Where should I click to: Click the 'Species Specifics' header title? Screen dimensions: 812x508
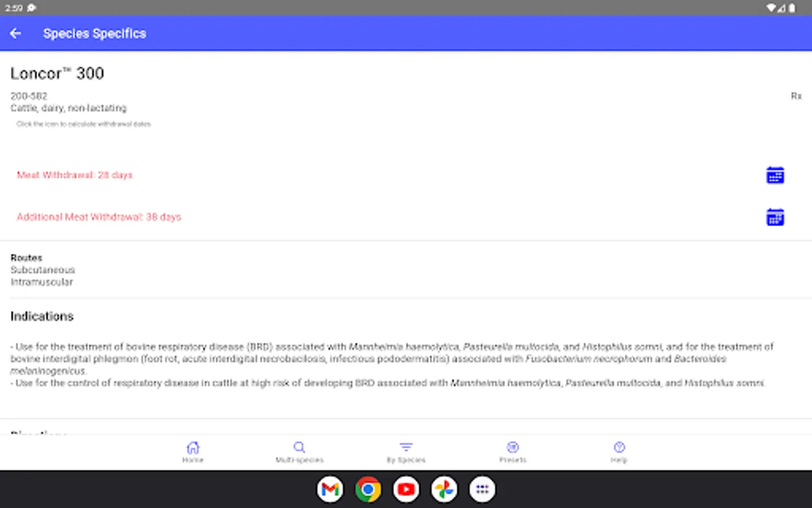click(95, 33)
